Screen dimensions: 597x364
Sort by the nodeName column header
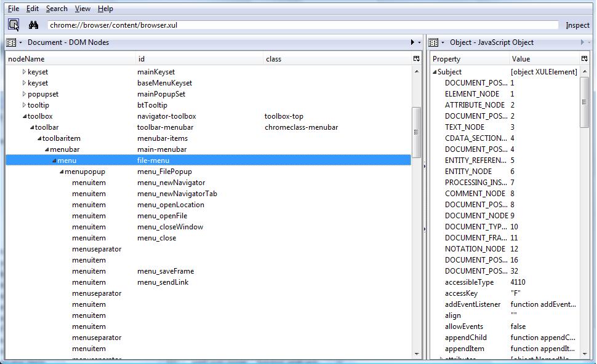tap(70, 59)
